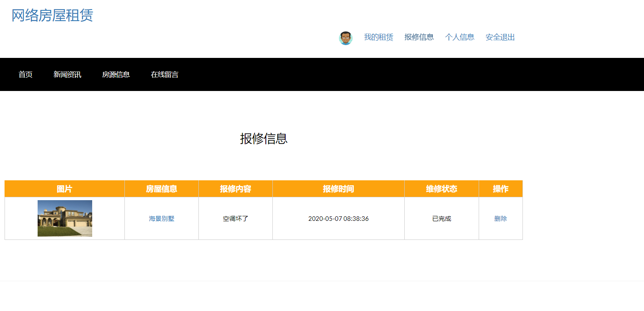The height and width of the screenshot is (311, 644).
Task: Click the 报修时间 column header
Action: (339, 189)
